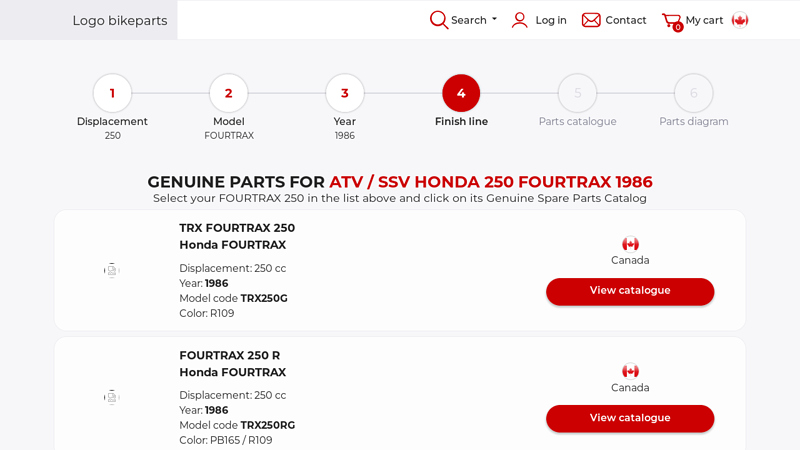Click the magnifying glass search icon
This screenshot has height=450, width=800.
pos(438,20)
